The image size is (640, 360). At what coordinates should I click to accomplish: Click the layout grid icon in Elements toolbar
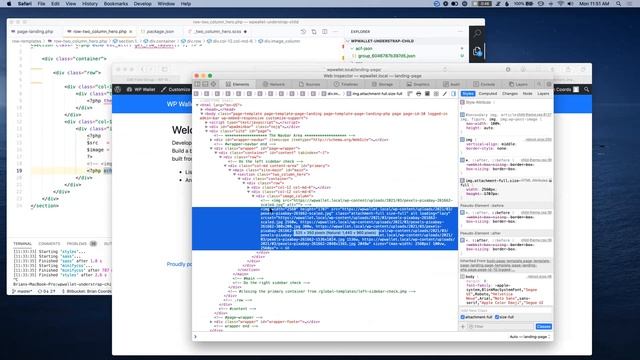click(x=436, y=94)
